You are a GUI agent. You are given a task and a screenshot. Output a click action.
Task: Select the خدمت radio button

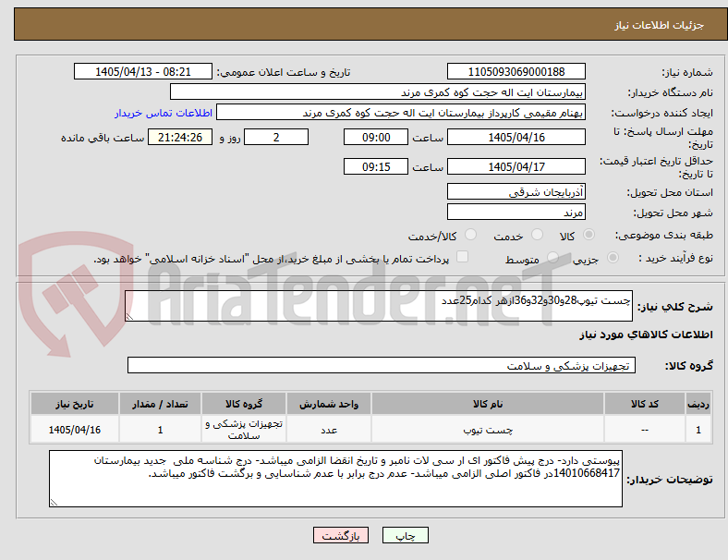(x=537, y=235)
